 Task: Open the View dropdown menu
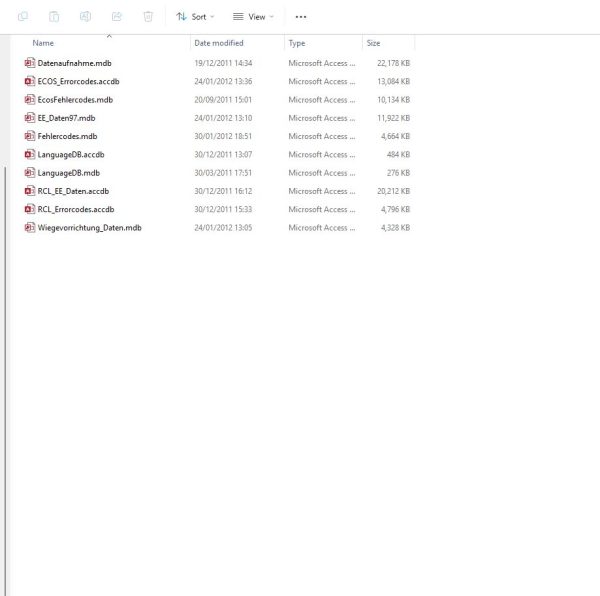click(x=253, y=17)
